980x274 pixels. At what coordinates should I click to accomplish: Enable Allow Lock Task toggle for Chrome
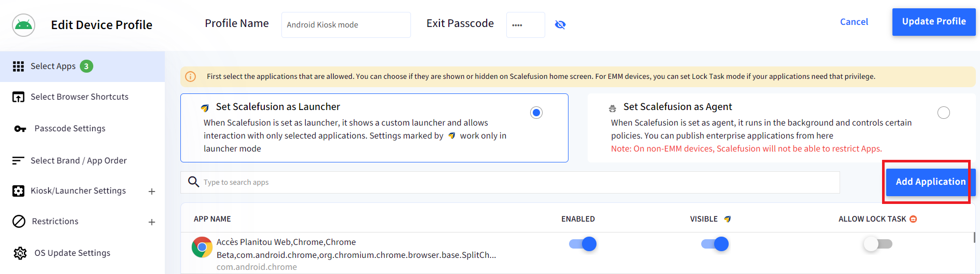click(x=878, y=244)
